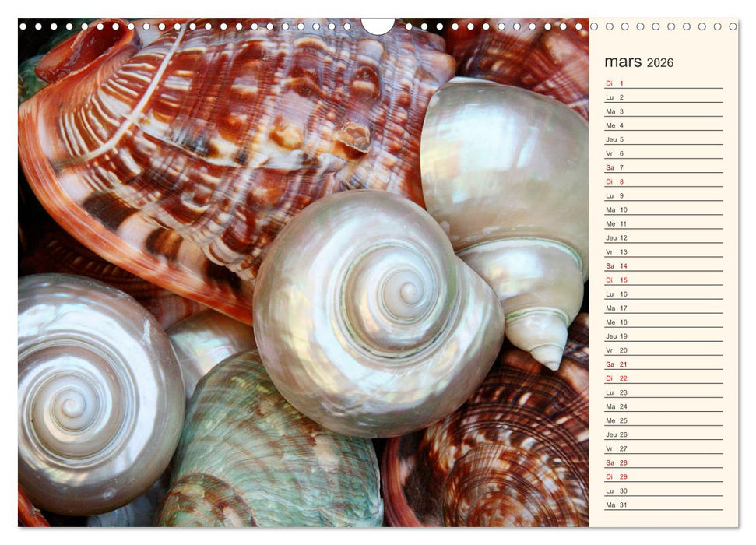
Task: Select the red Di 15 entry
Action: pyautogui.click(x=663, y=280)
